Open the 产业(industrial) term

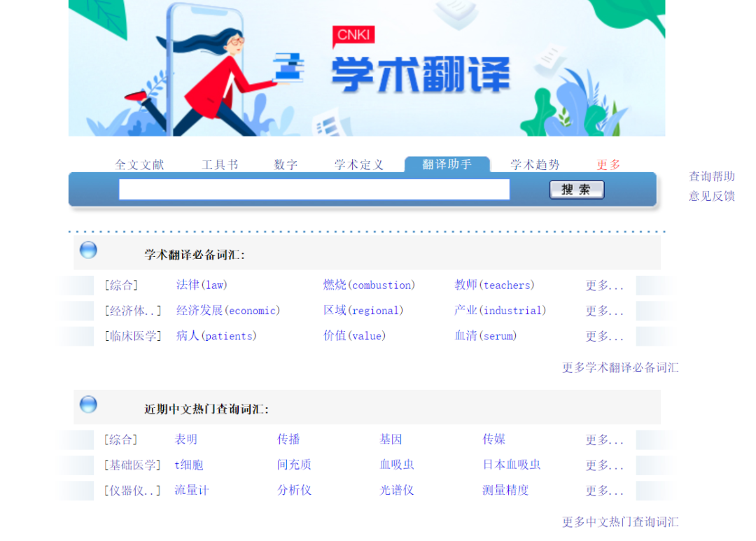[x=500, y=311]
